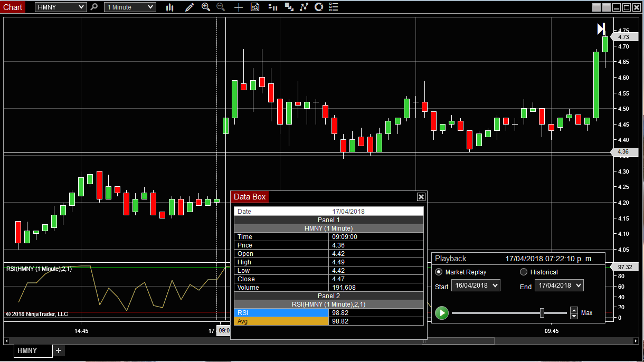Open the bar type chart style icon

[x=169, y=7]
